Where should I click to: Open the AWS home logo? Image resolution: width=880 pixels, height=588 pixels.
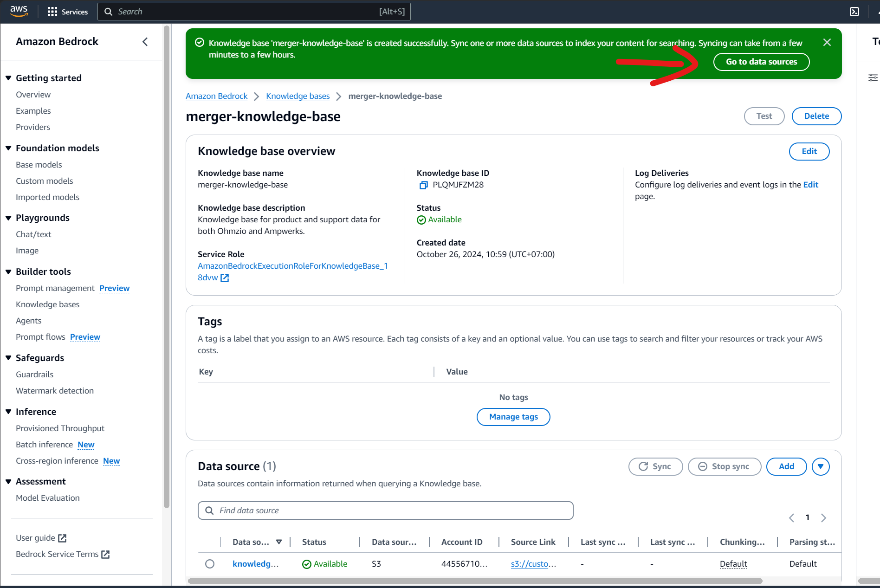[x=19, y=11]
